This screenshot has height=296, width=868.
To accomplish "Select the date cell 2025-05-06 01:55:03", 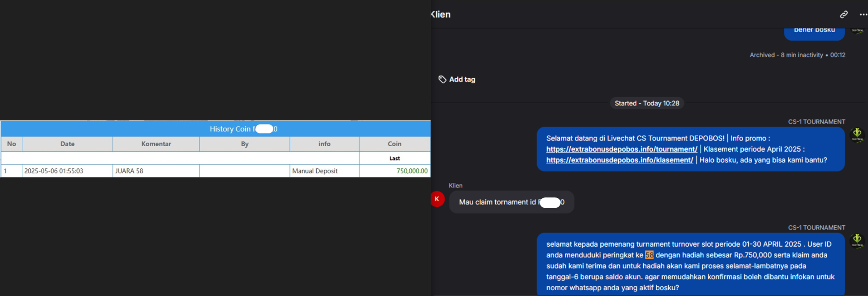I will coord(67,171).
